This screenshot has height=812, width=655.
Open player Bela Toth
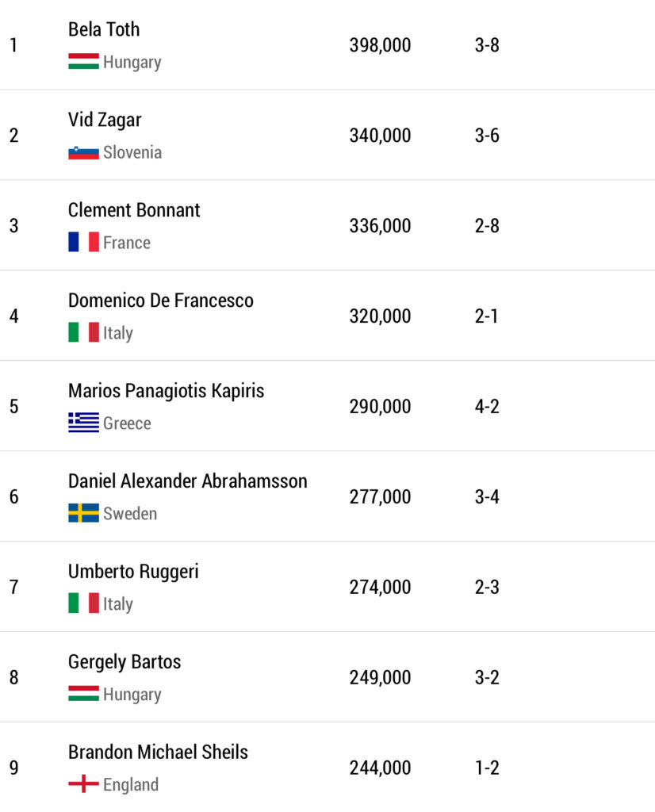point(104,29)
